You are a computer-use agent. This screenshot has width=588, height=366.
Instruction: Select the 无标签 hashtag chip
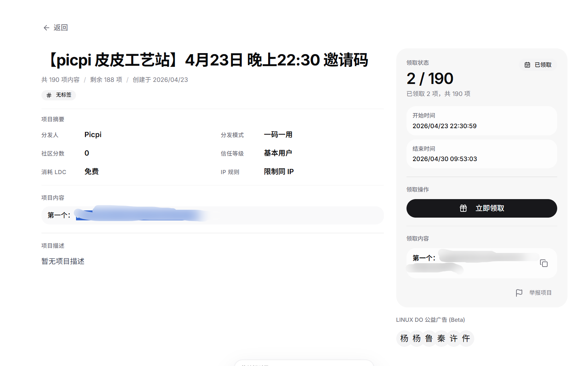[59, 95]
